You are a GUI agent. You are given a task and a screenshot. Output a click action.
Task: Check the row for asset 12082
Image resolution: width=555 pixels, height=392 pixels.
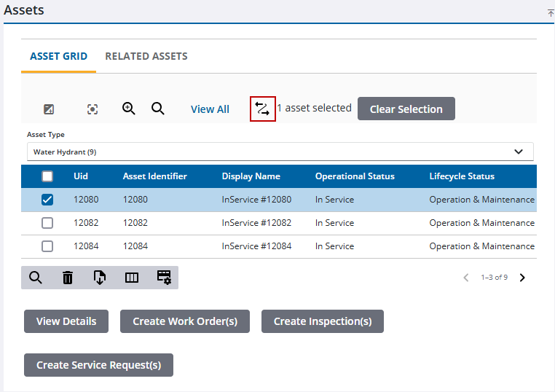[x=47, y=223]
